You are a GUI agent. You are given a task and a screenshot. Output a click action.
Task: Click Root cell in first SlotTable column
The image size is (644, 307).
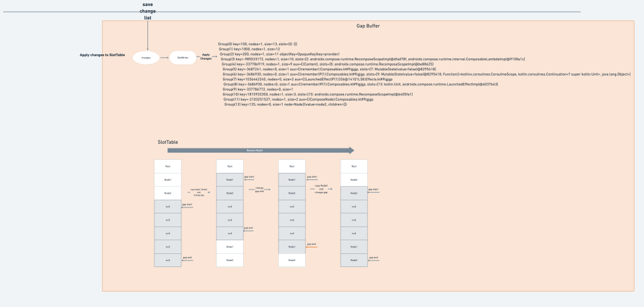(168, 166)
